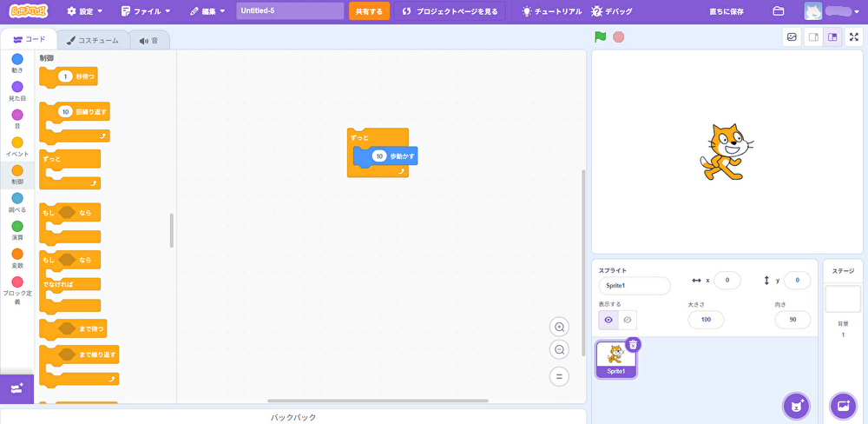Image resolution: width=868 pixels, height=424 pixels.
Task: Delete Sprite1 with the trash icon
Action: pyautogui.click(x=634, y=345)
